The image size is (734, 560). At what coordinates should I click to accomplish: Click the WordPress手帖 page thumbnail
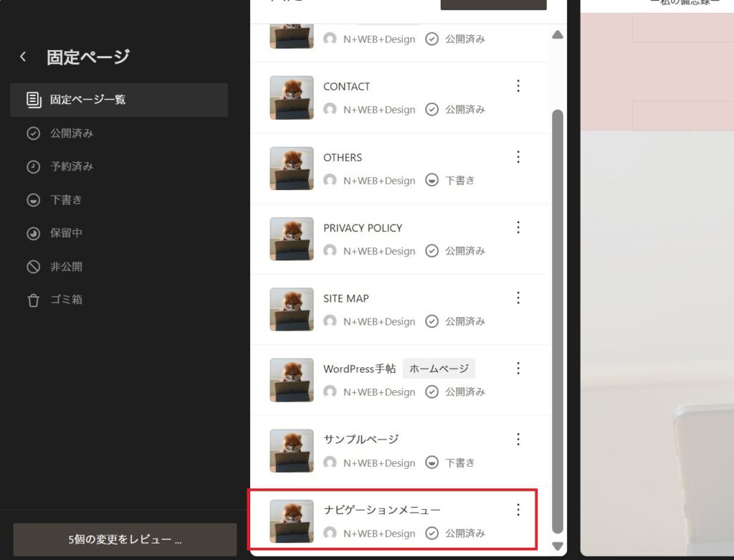(292, 380)
